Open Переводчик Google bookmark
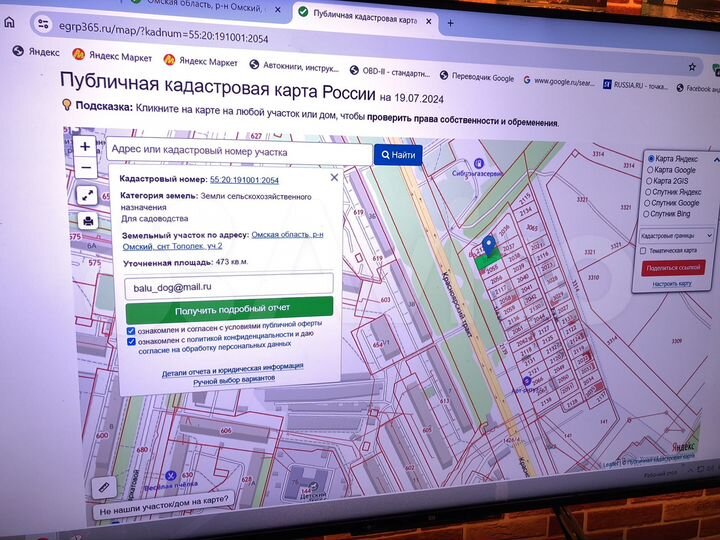 click(x=477, y=77)
